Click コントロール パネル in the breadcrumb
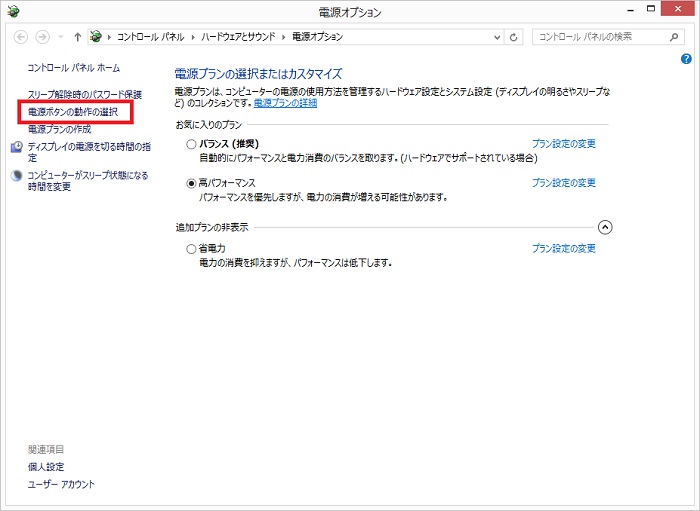Viewport: 700px width, 511px height. pyautogui.click(x=149, y=37)
